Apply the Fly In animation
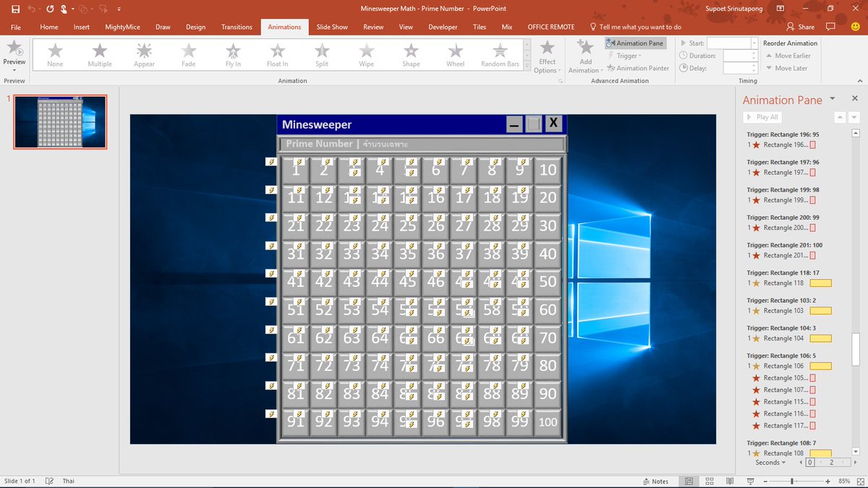Viewport: 868px width, 488px height. (233, 55)
